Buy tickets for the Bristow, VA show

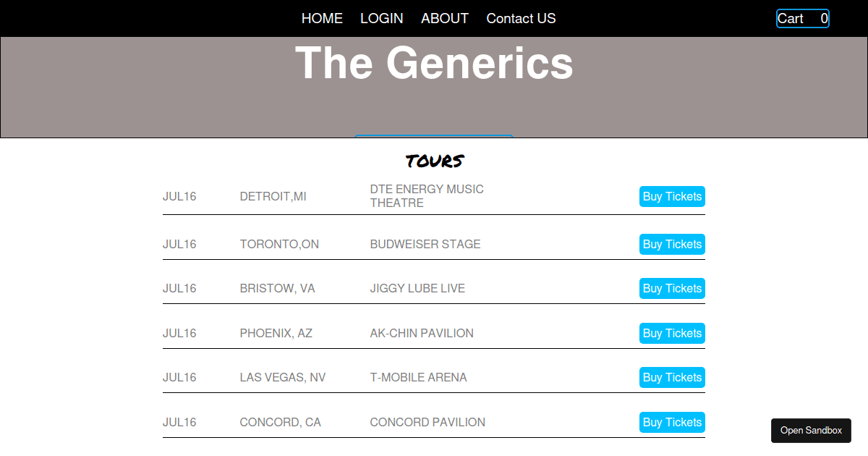click(x=672, y=288)
